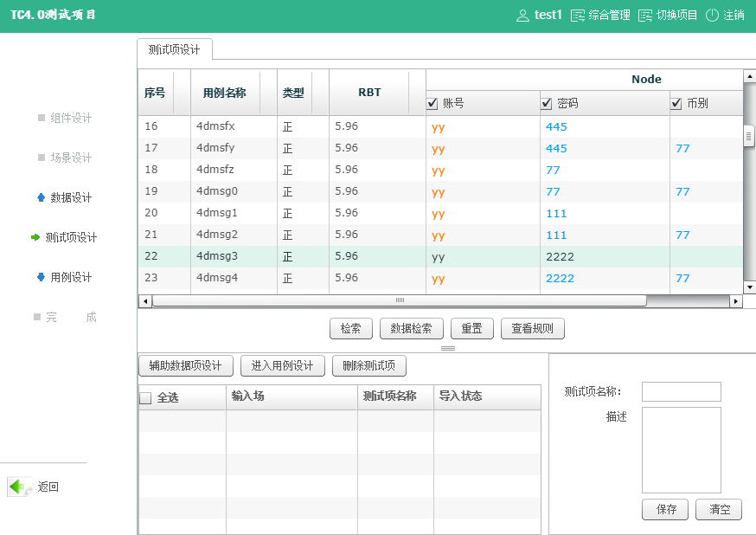Click 注销 to log out

734,16
